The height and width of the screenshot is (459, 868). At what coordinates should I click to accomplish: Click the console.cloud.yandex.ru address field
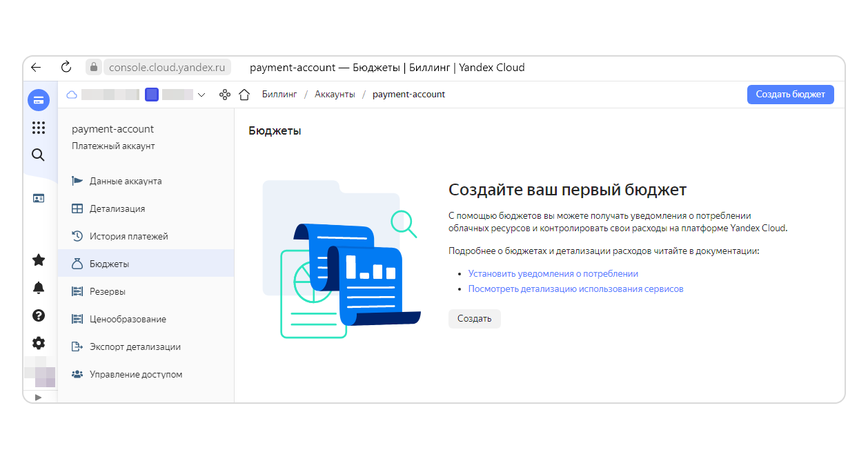[x=167, y=68]
